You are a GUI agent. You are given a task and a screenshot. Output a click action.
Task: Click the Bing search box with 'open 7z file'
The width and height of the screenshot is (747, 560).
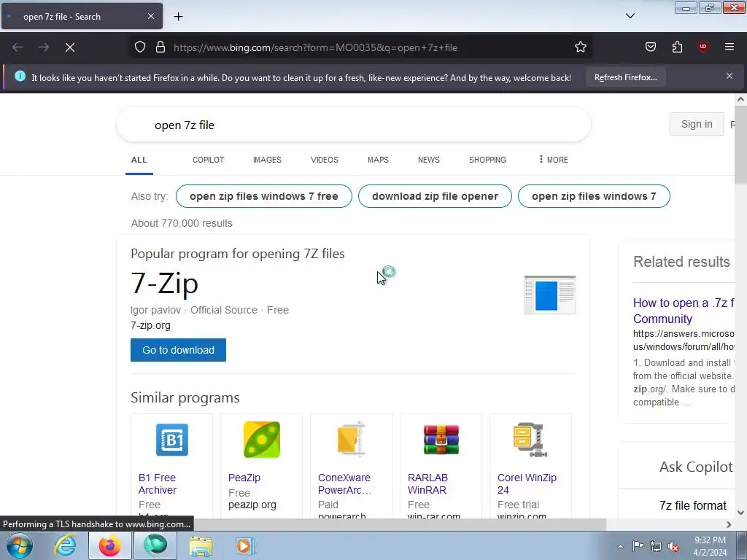pyautogui.click(x=354, y=125)
